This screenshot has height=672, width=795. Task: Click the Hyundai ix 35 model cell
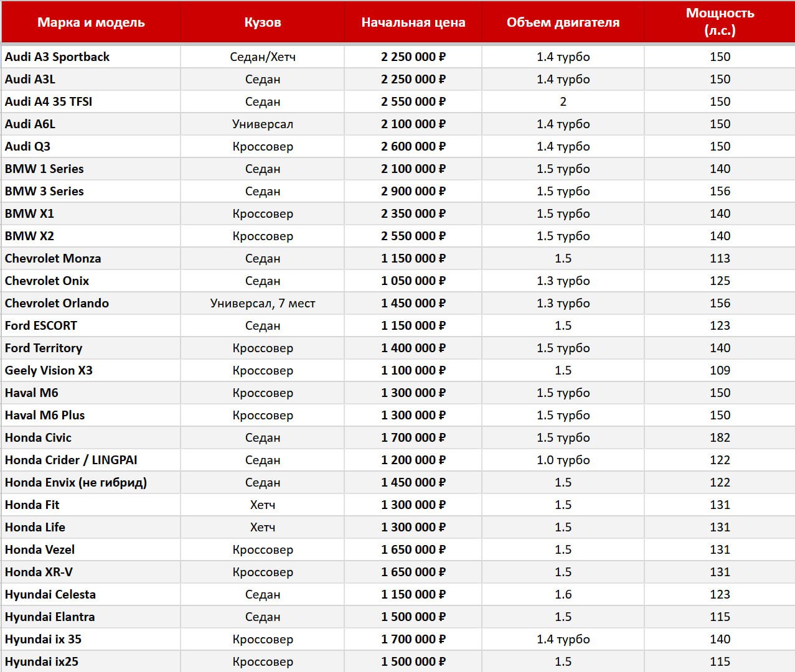tap(43, 639)
